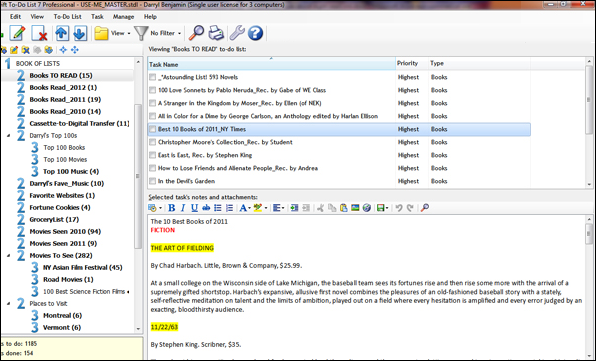Check 'East is East, Rec. by Stephen King' task

point(152,155)
